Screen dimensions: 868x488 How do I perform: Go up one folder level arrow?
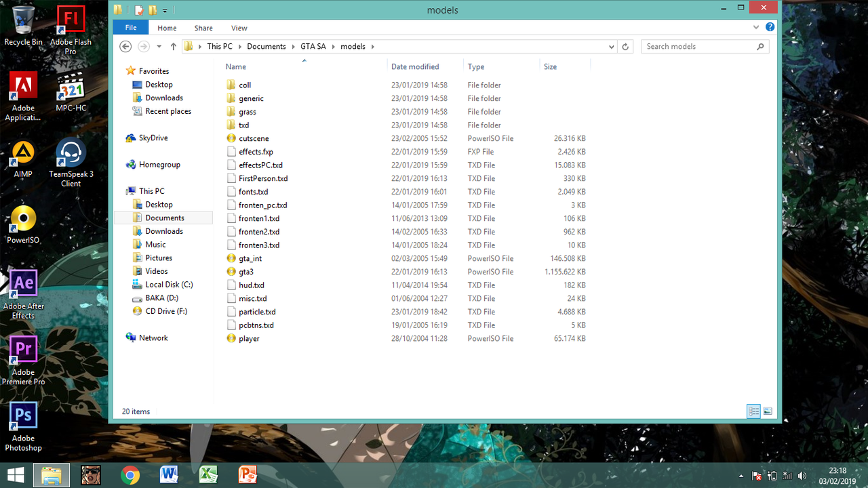tap(174, 46)
